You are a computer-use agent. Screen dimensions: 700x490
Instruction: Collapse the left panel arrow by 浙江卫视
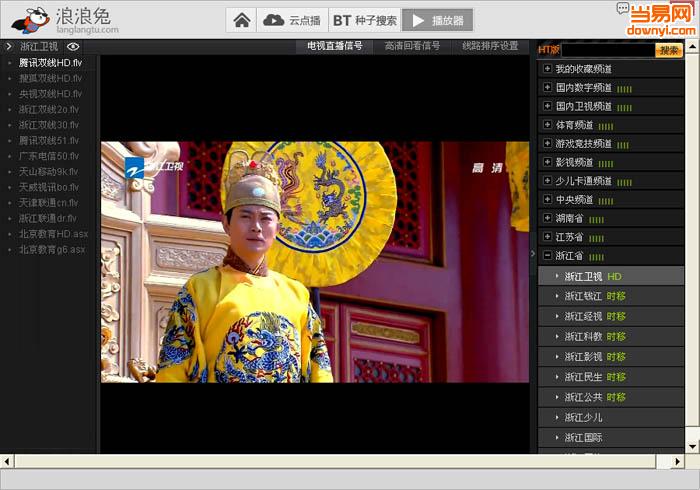pyautogui.click(x=9, y=46)
